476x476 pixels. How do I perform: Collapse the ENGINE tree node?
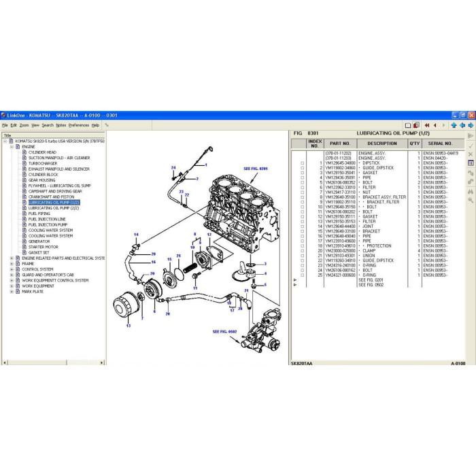[x=12, y=147]
